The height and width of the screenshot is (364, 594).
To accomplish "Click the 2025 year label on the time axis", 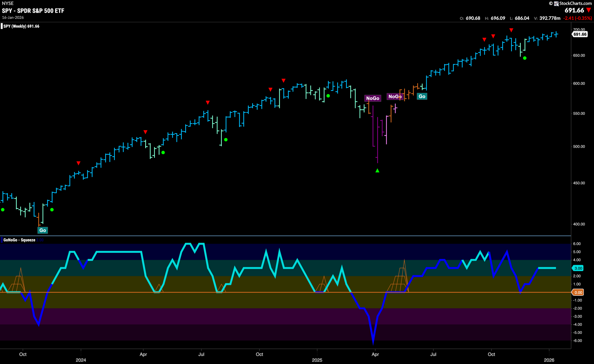I will (x=317, y=360).
